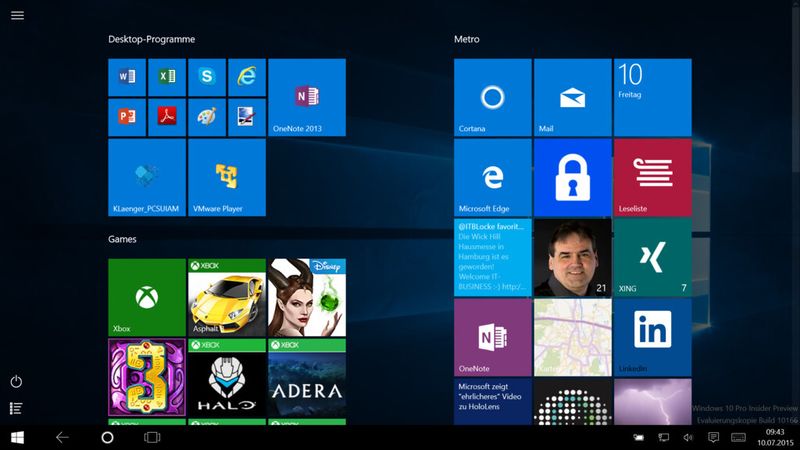Viewport: 800px width, 450px height.
Task: Click the battery status tray icon
Action: tap(638, 437)
